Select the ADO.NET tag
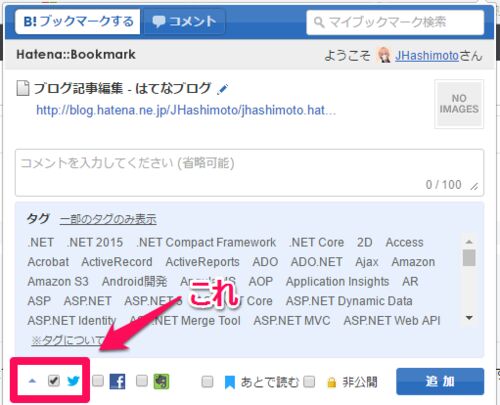Viewport: 500px width, 405px height. tap(316, 262)
